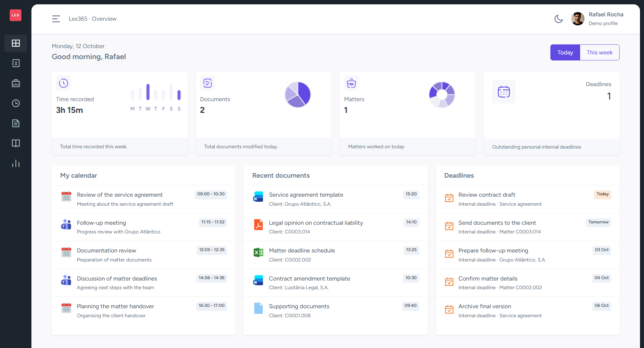Open Rafael Rocha profile avatar
Image resolution: width=644 pixels, height=348 pixels.
(577, 19)
